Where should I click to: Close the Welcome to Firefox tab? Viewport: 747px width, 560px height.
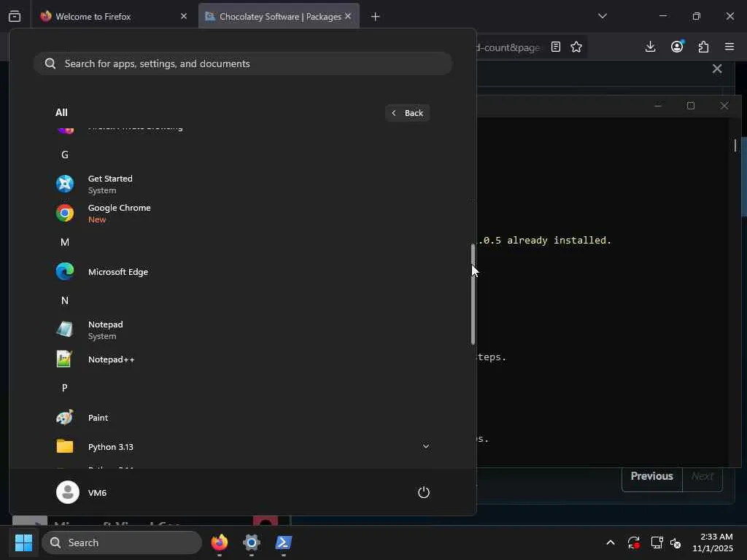pos(184,16)
